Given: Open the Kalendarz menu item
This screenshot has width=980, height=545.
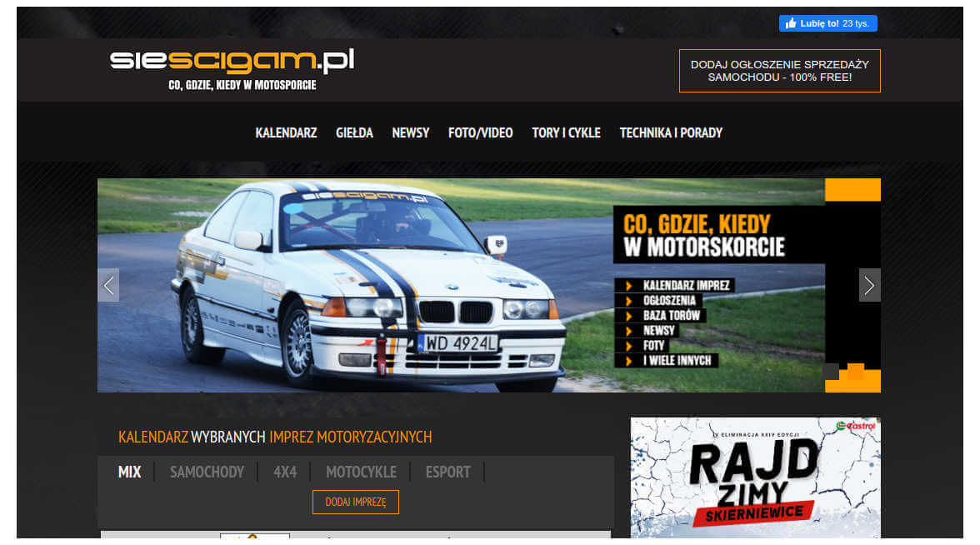Looking at the screenshot, I should (x=286, y=132).
